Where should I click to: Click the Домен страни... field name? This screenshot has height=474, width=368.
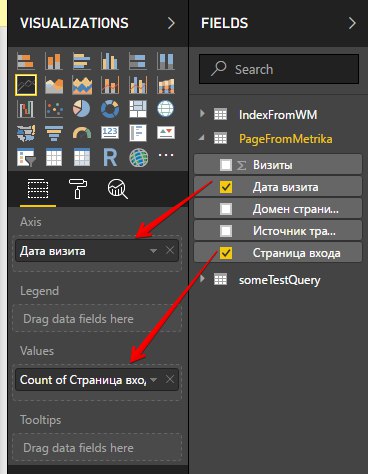coord(296,209)
